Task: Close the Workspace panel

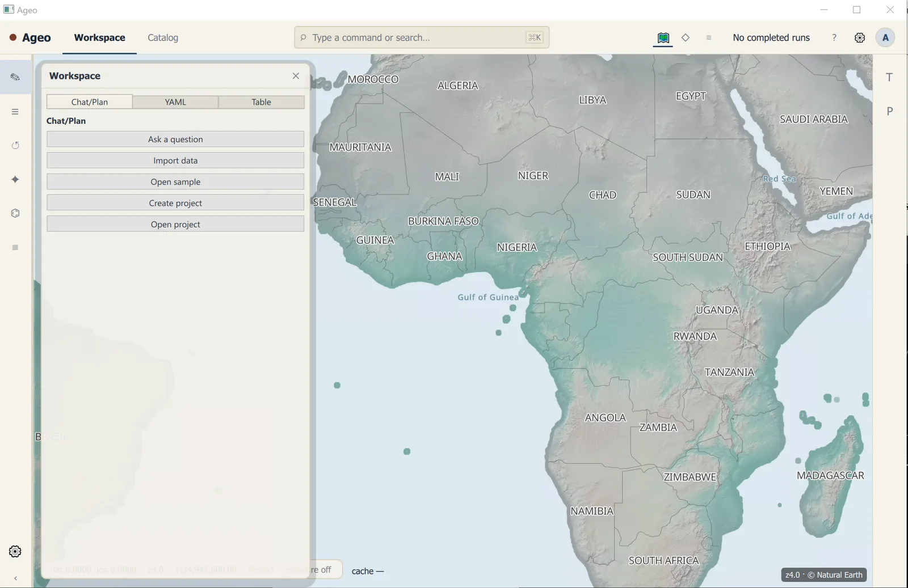Action: coord(296,75)
